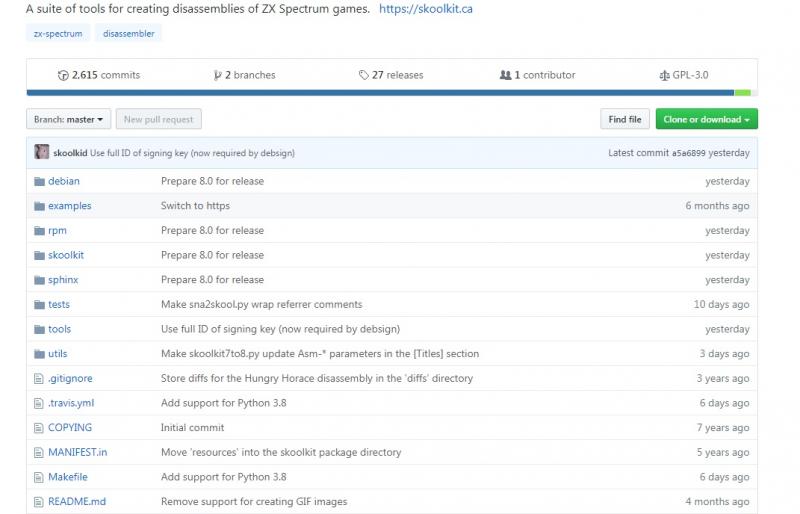The width and height of the screenshot is (800, 514).
Task: Click the skoolkid avatar image
Action: [41, 153]
